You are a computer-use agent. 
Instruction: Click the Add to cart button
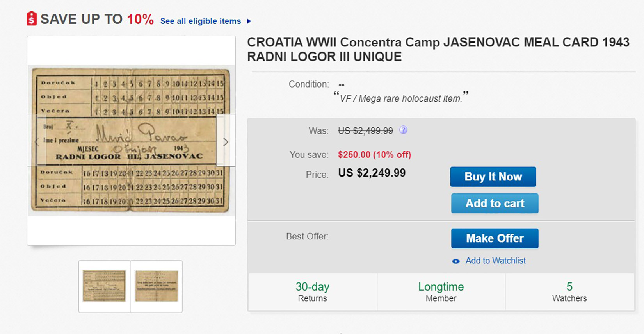point(495,203)
